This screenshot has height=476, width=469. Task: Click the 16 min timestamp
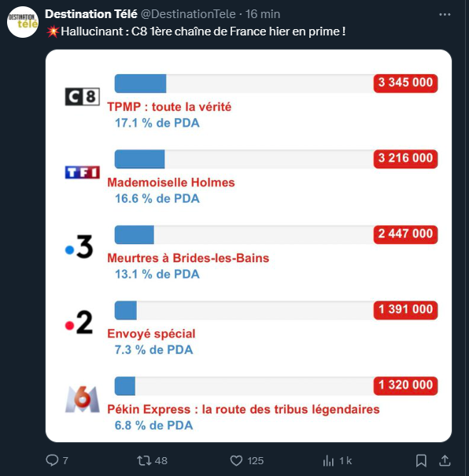pos(263,14)
